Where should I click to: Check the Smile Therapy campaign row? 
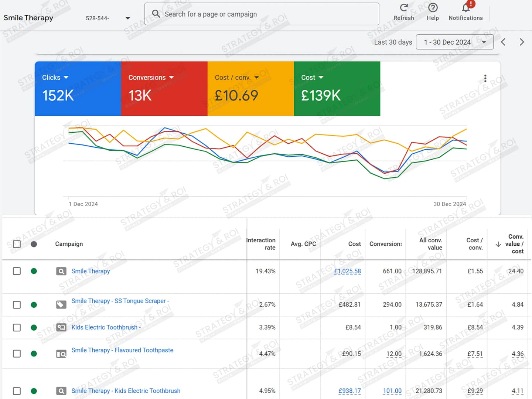(x=17, y=271)
